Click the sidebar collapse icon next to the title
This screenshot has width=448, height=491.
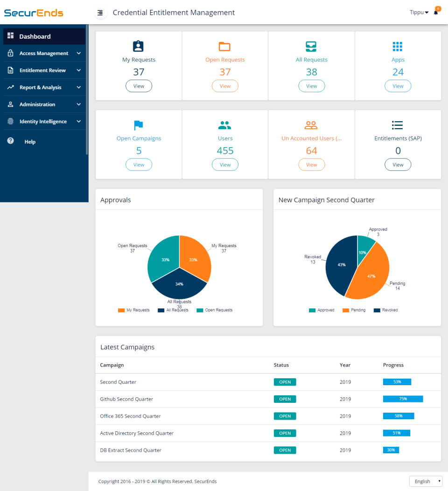click(x=101, y=13)
